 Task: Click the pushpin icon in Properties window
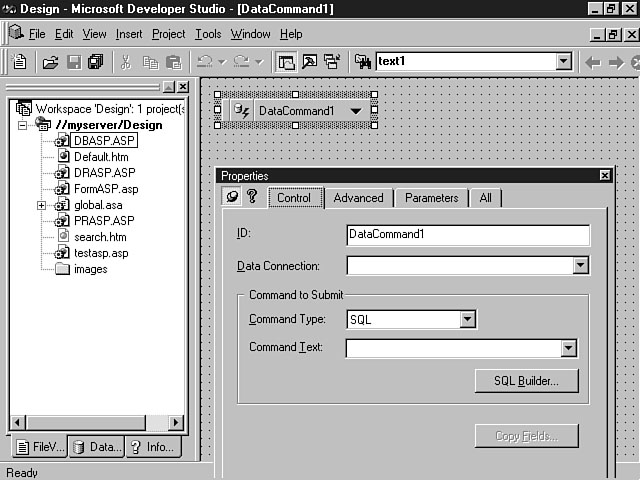[x=232, y=197]
